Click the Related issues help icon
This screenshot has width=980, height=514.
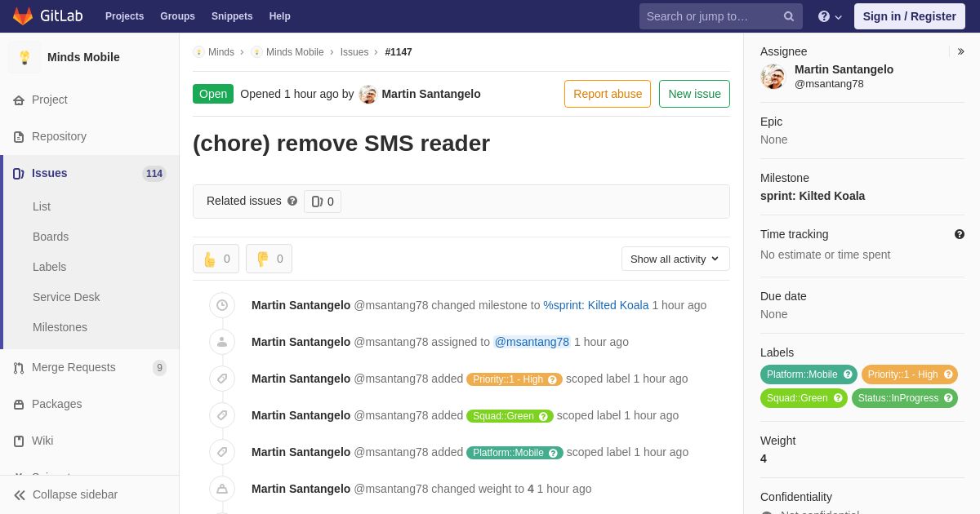click(292, 201)
